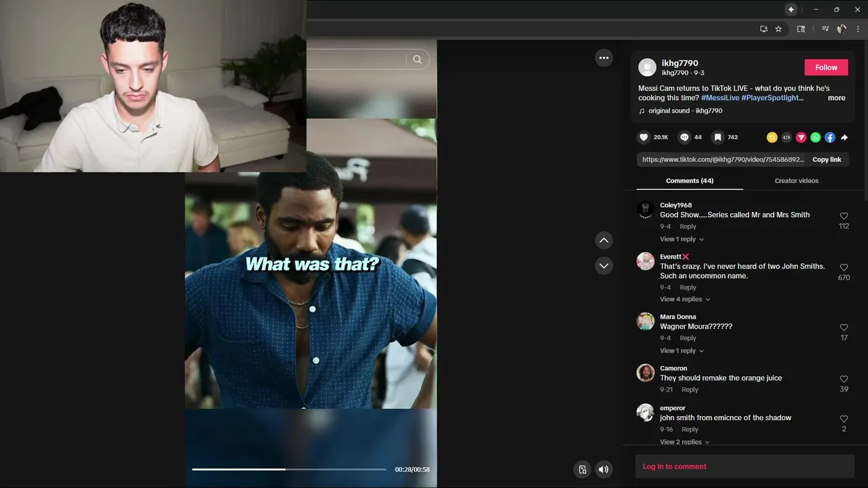Reply to Cameron's comment
Viewport: 868px width, 488px height.
coord(690,390)
